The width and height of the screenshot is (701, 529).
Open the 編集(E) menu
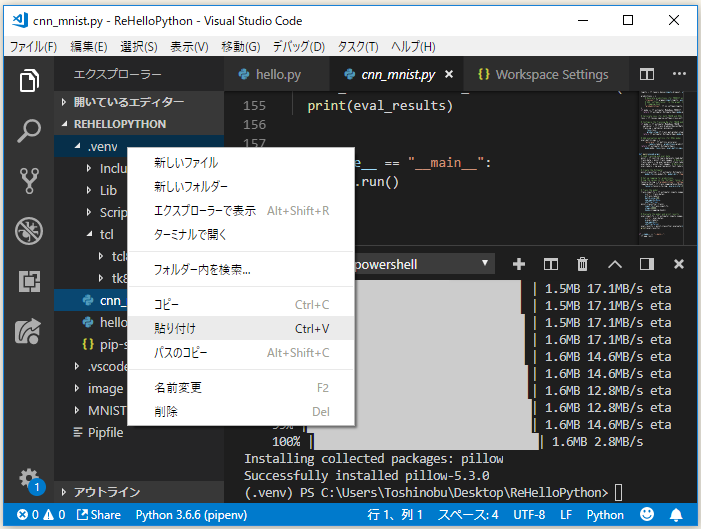tap(89, 47)
